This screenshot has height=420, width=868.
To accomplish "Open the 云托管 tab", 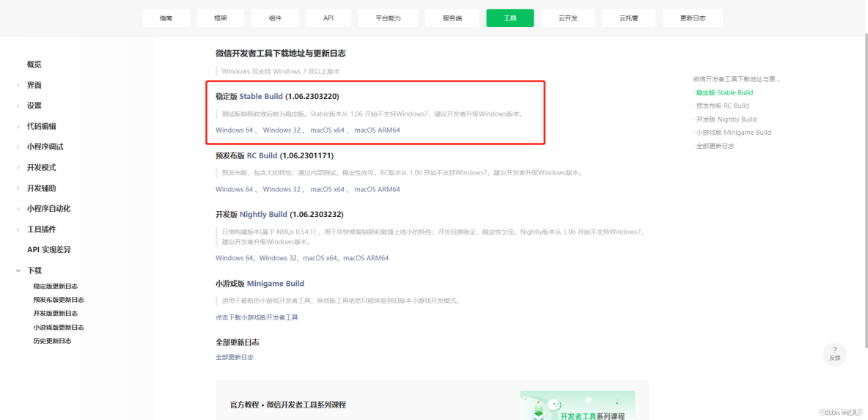I will [628, 18].
